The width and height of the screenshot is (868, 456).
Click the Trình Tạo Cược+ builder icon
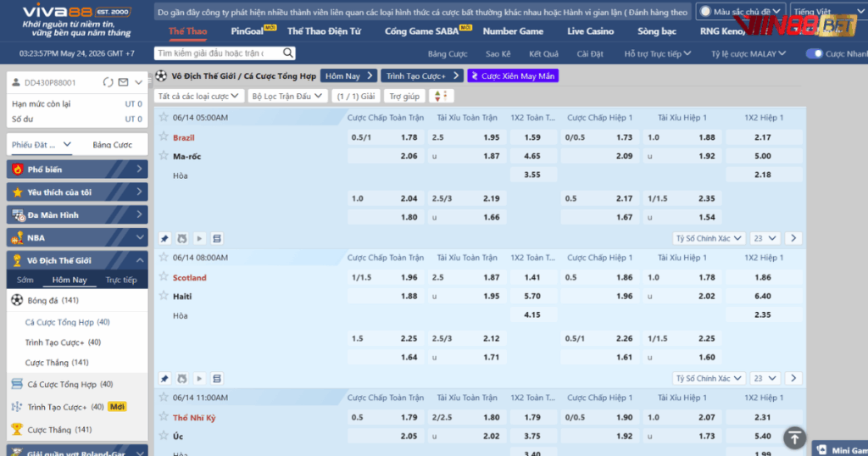(x=17, y=407)
